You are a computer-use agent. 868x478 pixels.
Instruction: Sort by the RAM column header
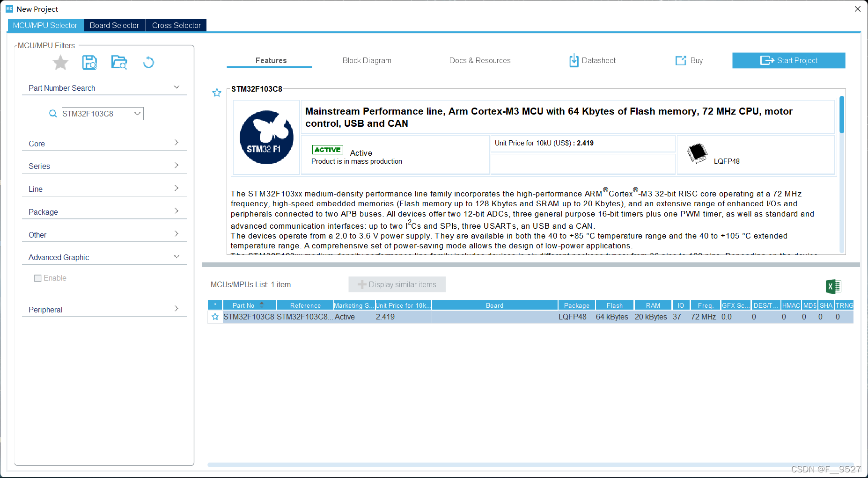[x=653, y=305]
